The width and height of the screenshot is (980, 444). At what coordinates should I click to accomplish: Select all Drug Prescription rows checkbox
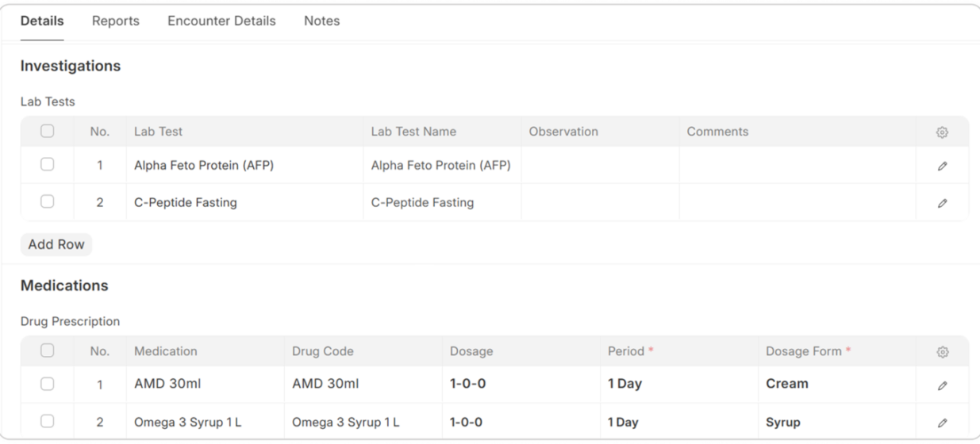pos(48,350)
